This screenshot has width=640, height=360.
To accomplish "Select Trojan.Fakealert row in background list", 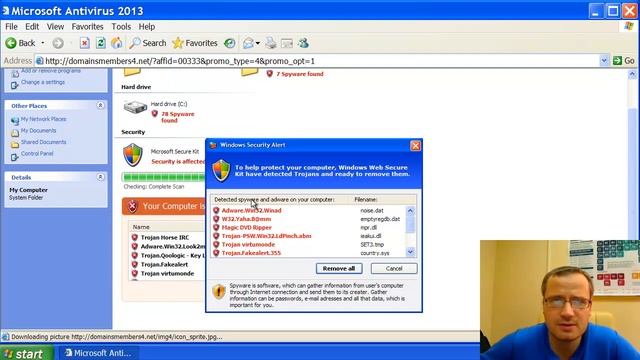I will [164, 264].
